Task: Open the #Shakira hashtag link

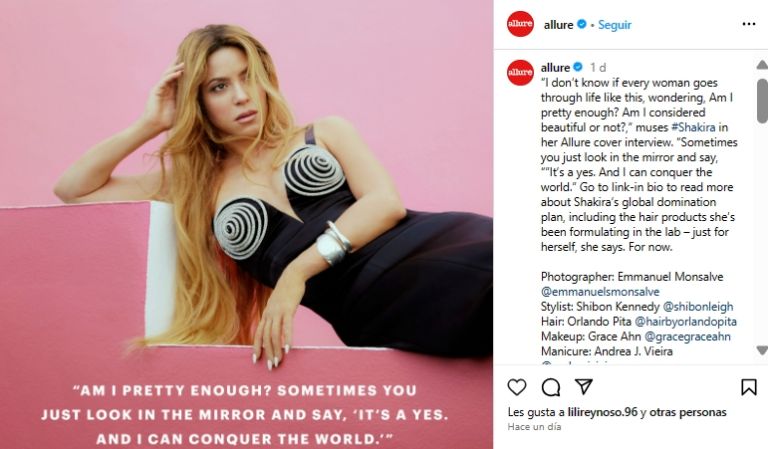Action: (x=693, y=127)
